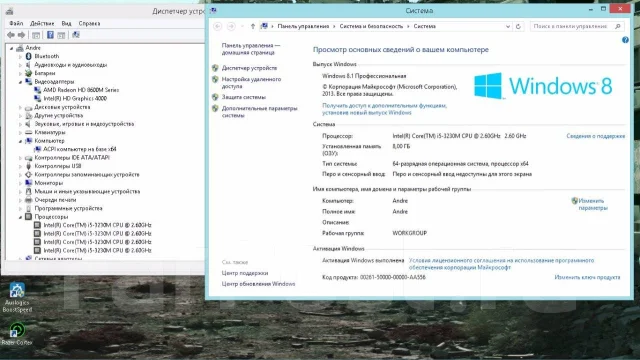
Task: Open Центр поддержки link
Action: [x=244, y=273]
